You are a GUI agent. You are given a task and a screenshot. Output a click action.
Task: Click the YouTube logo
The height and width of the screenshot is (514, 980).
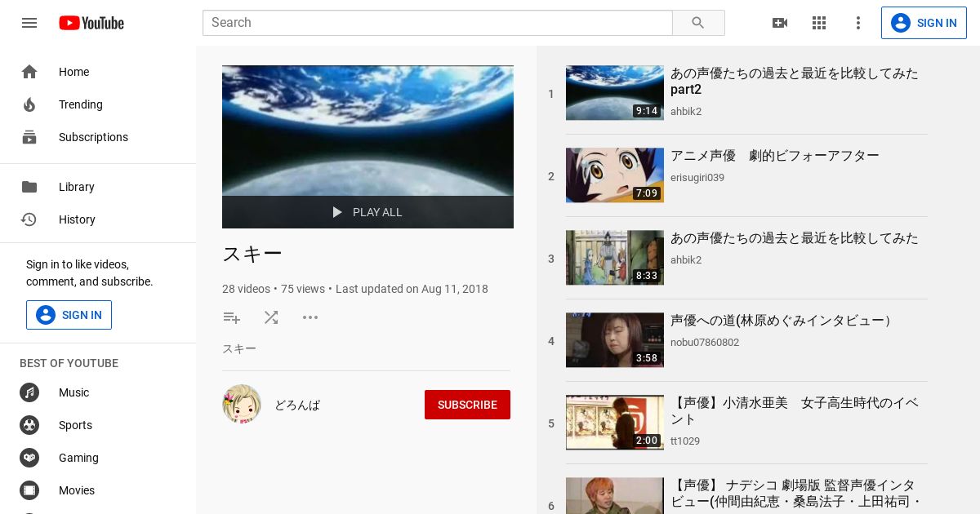pyautogui.click(x=91, y=23)
